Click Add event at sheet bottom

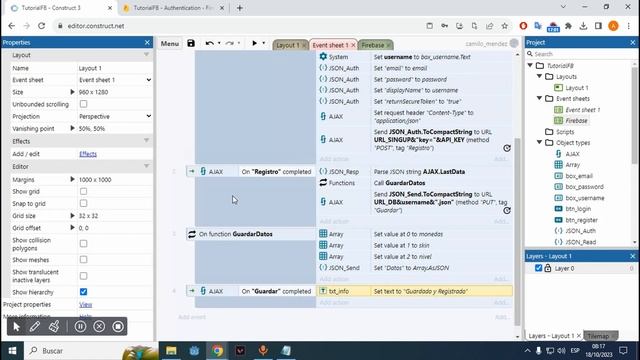[192, 317]
